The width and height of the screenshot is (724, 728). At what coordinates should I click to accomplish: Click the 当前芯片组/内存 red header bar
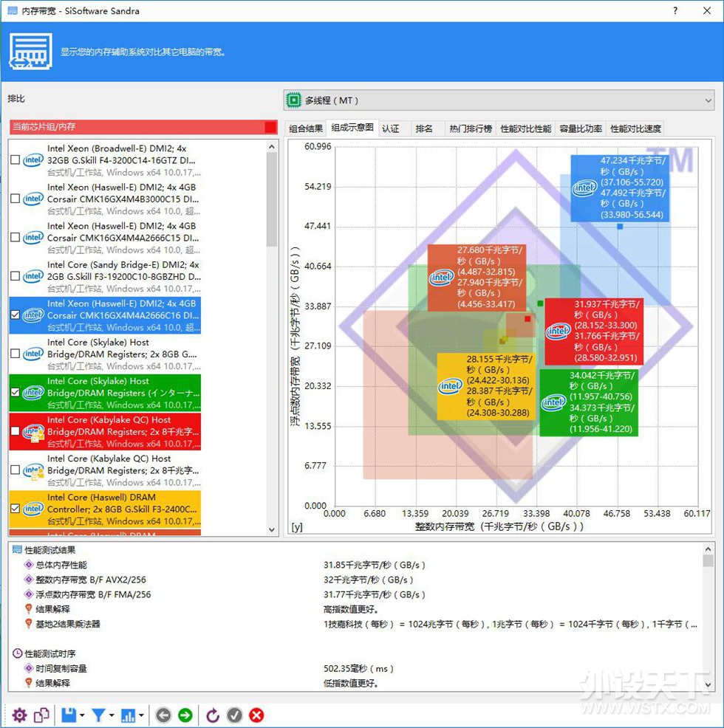(x=143, y=127)
